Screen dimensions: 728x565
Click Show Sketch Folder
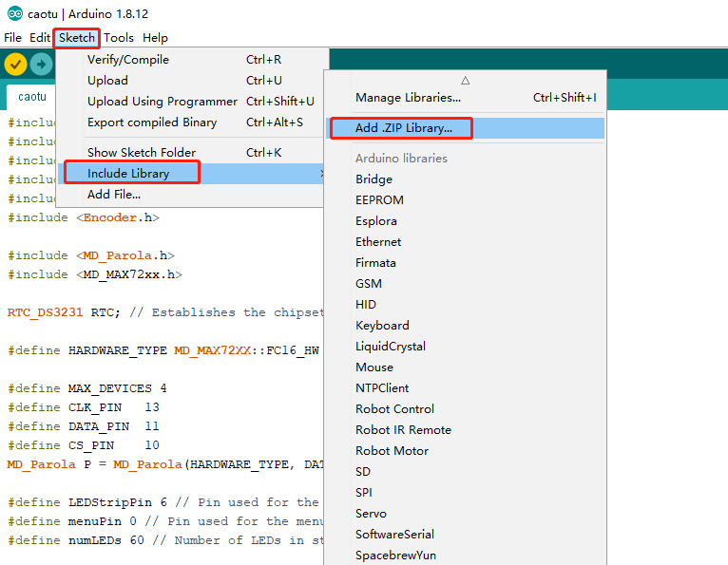190,152
